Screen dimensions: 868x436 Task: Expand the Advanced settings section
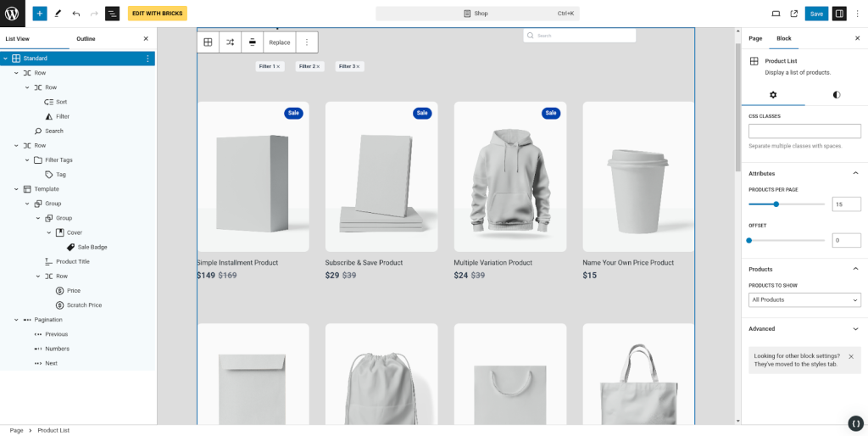click(855, 328)
